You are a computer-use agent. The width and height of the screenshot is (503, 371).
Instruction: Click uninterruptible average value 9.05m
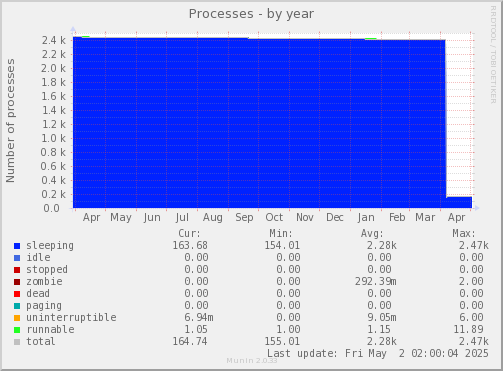click(x=382, y=317)
